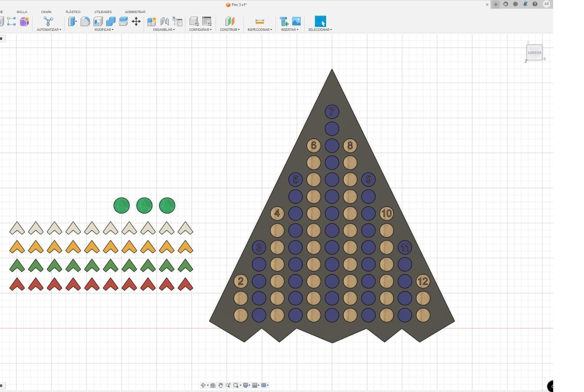Open the notifications bell icon
This screenshot has height=392, width=584.
click(525, 4)
